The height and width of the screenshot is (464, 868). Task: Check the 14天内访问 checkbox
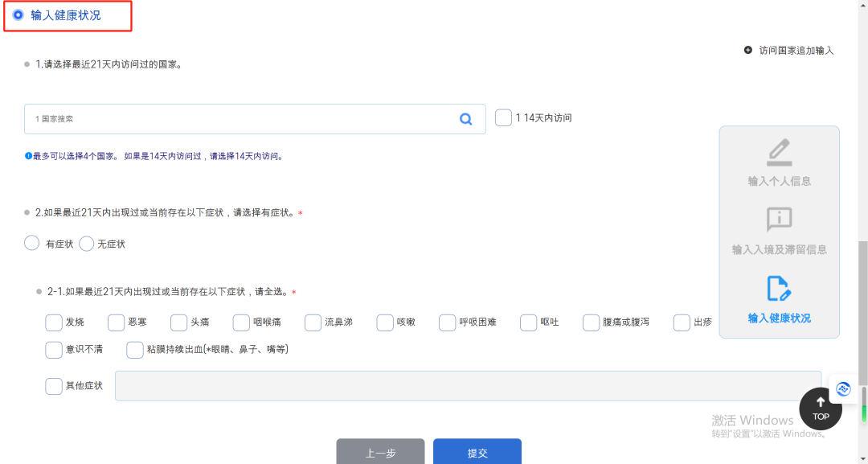click(x=503, y=118)
